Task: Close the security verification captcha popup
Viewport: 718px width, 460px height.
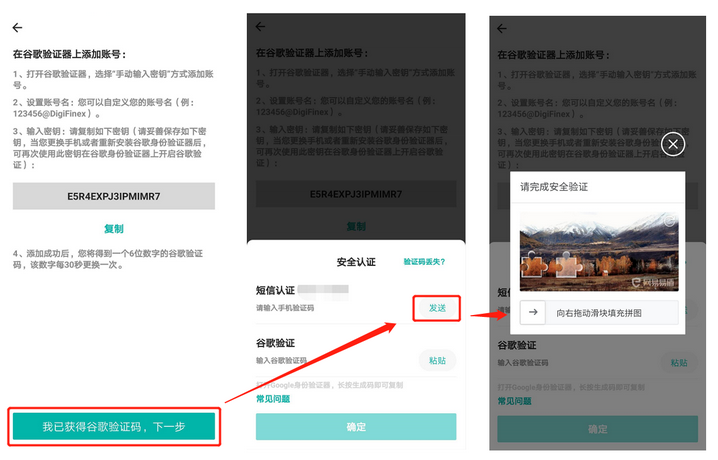Action: click(x=674, y=145)
